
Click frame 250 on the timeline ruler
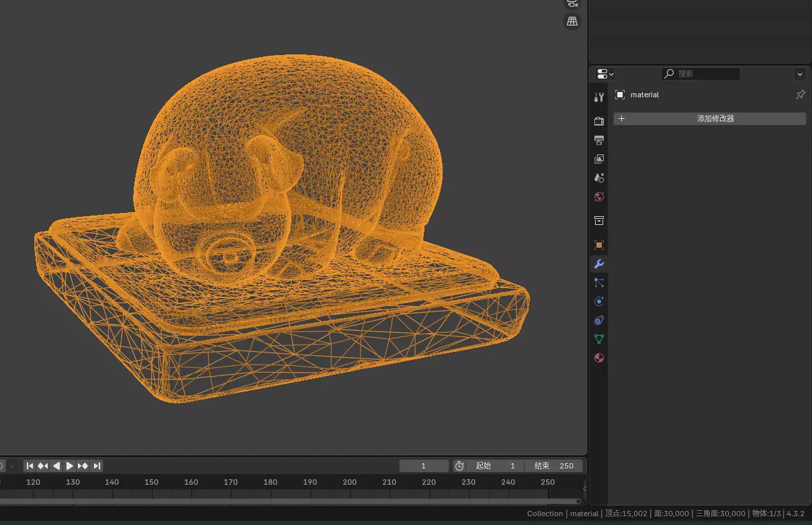pyautogui.click(x=547, y=482)
